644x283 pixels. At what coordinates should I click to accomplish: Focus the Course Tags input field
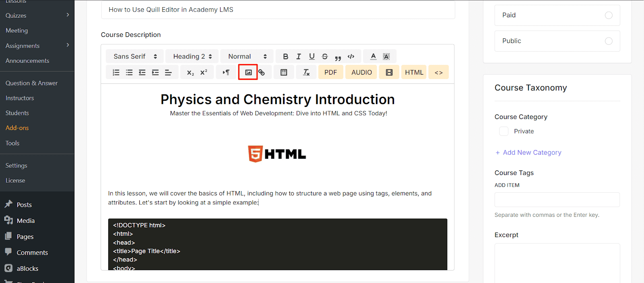pyautogui.click(x=557, y=200)
